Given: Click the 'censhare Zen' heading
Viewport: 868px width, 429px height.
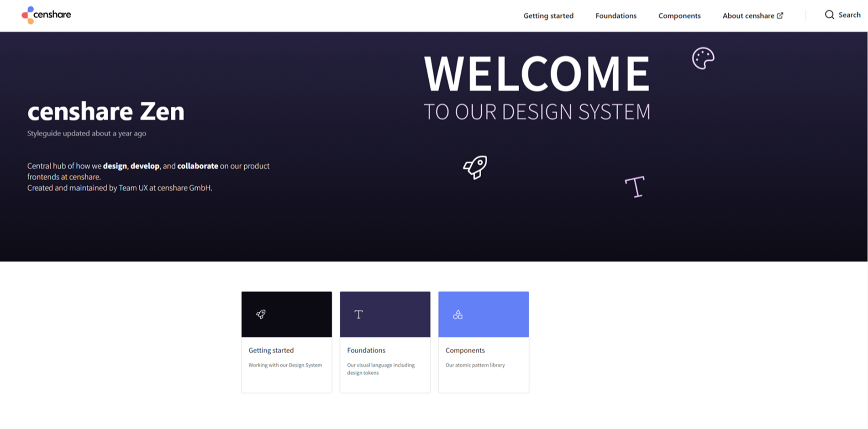Looking at the screenshot, I should [x=106, y=111].
